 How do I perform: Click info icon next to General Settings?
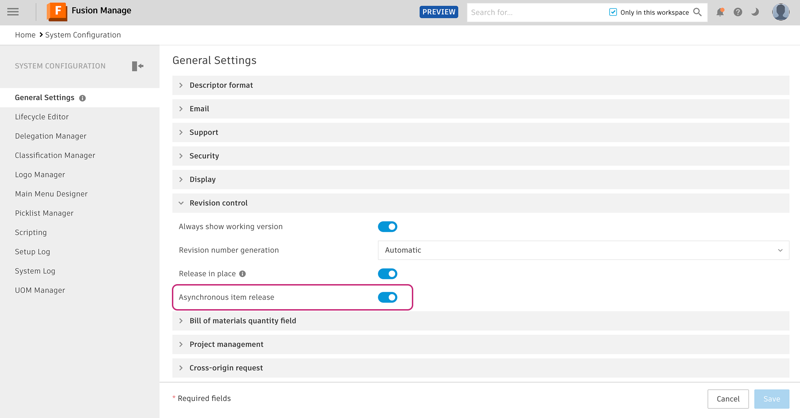82,98
